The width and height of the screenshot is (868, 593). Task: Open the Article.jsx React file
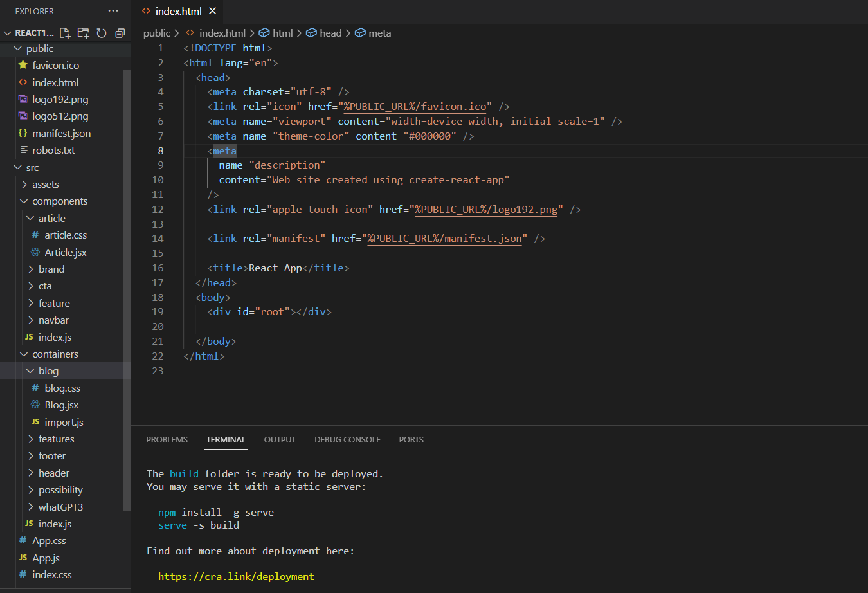[x=65, y=252]
